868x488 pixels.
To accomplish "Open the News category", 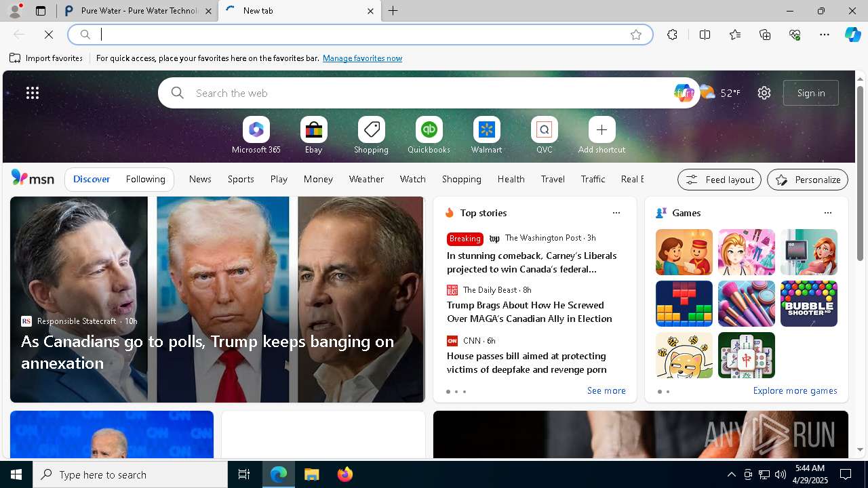I will tap(200, 179).
